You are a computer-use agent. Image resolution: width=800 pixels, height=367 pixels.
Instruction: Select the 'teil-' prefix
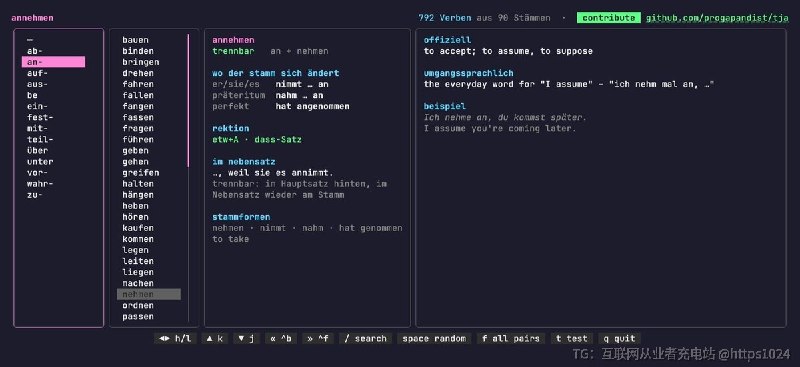pos(40,139)
